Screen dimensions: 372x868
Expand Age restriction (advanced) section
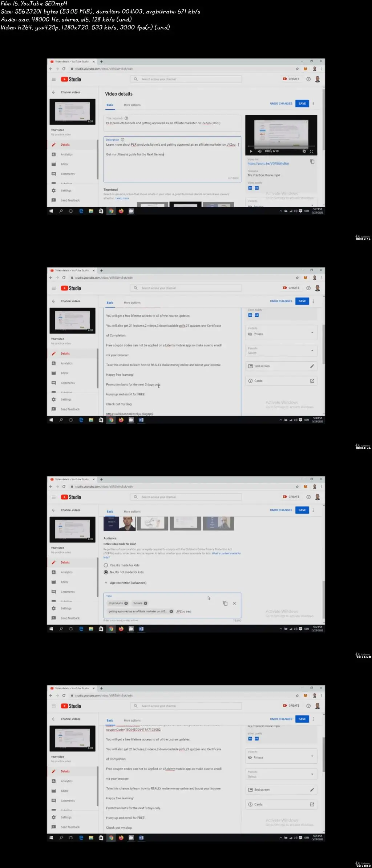(x=125, y=583)
